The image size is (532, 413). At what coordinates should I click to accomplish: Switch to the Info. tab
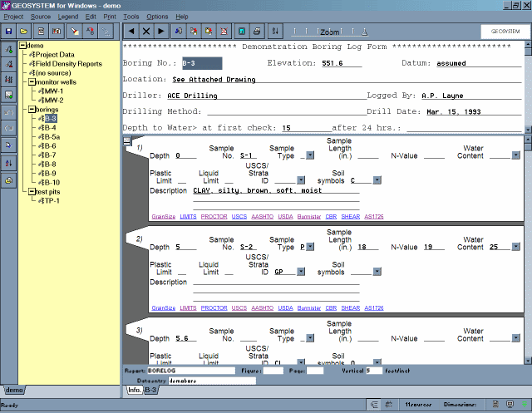click(133, 390)
